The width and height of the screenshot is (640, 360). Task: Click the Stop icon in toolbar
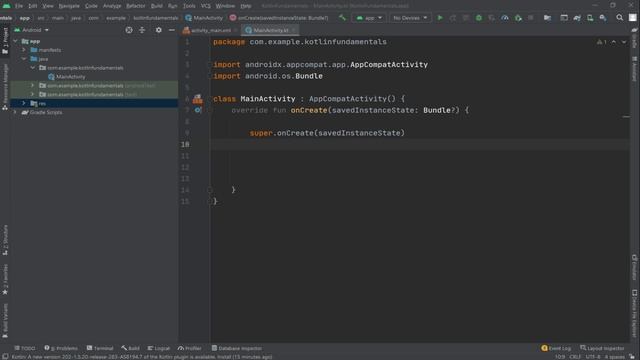(531, 18)
